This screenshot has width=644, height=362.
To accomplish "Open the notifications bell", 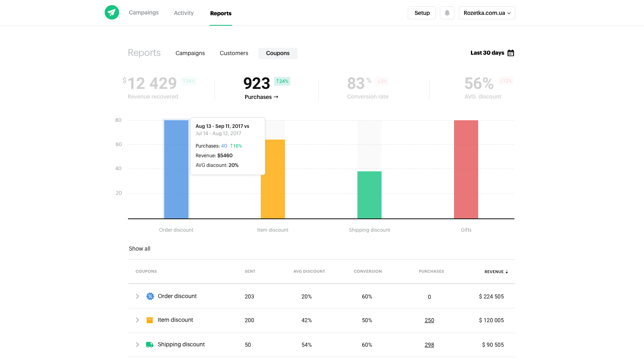I will [x=447, y=13].
